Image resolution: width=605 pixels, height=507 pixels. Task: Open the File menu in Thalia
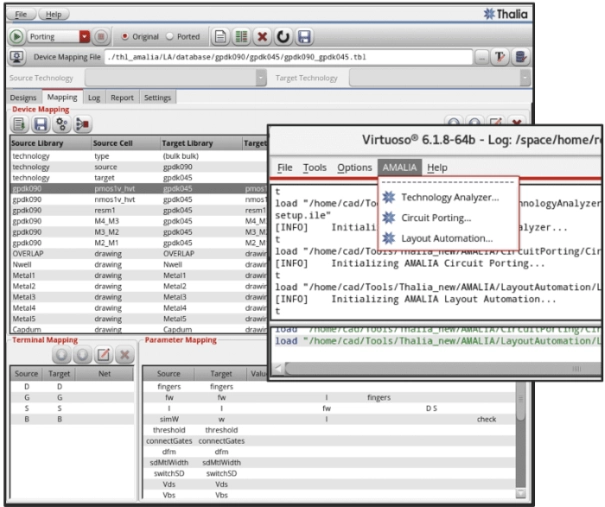(x=22, y=15)
